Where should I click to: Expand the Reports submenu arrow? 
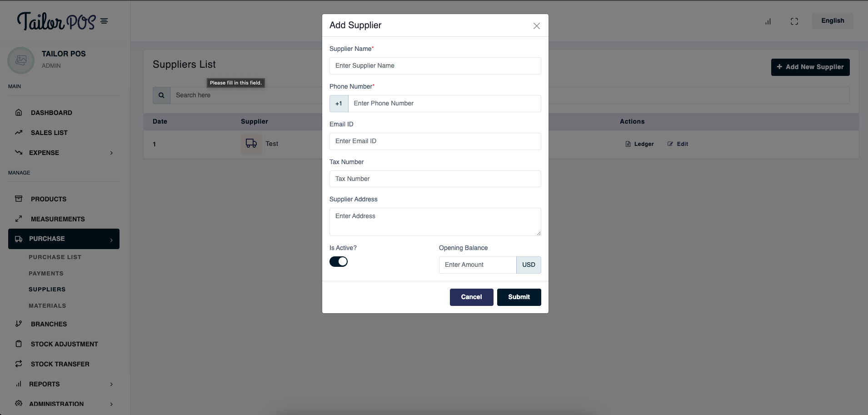tap(111, 384)
